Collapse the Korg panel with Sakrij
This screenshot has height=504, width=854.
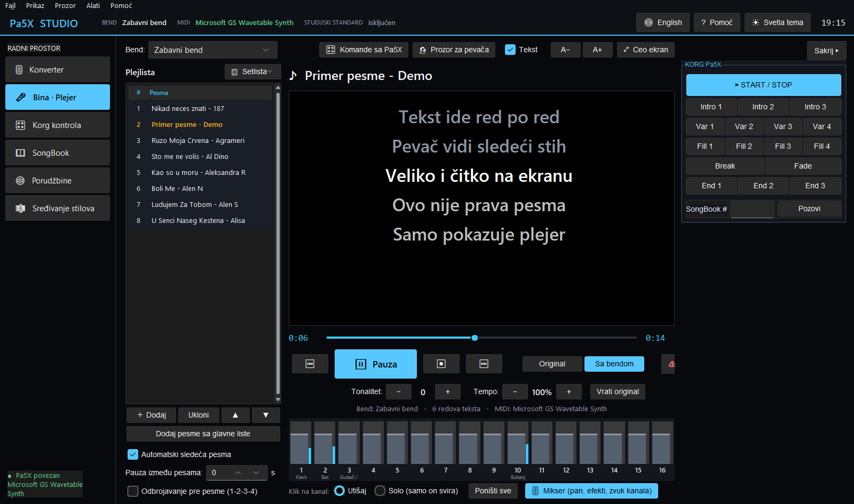pyautogui.click(x=826, y=51)
